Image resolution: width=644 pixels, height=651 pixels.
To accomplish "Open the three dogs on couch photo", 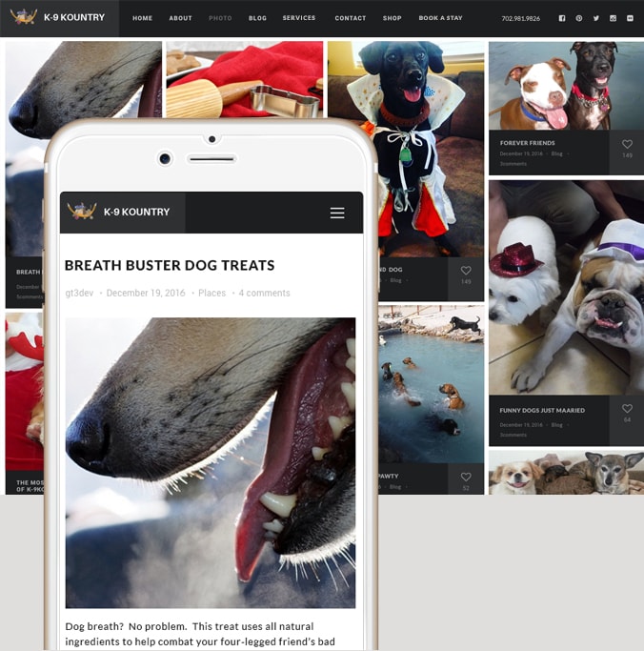I will (566, 472).
